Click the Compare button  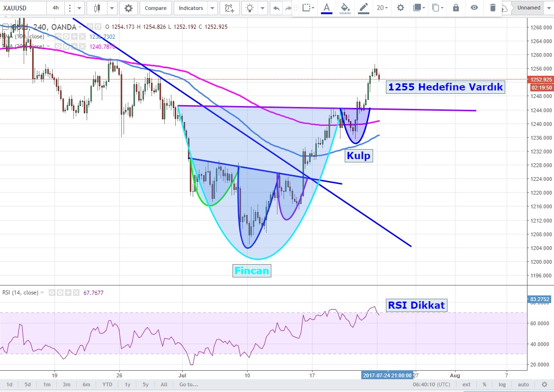(155, 8)
